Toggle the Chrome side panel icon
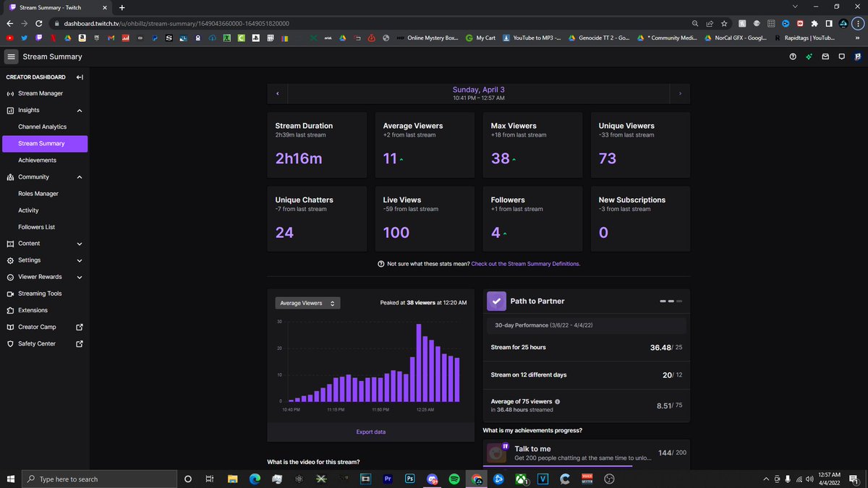The height and width of the screenshot is (488, 868). (829, 22)
